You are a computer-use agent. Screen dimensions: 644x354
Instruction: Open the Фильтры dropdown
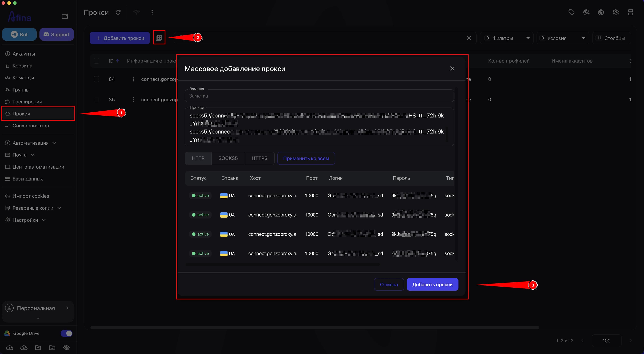point(507,38)
